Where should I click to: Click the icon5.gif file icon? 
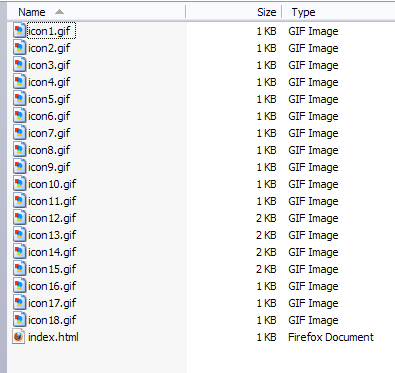(x=19, y=99)
